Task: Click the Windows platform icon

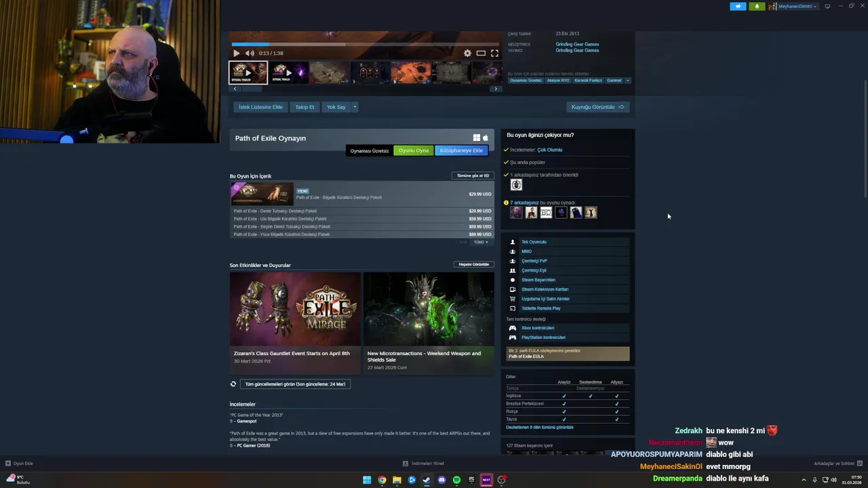Action: pos(477,138)
